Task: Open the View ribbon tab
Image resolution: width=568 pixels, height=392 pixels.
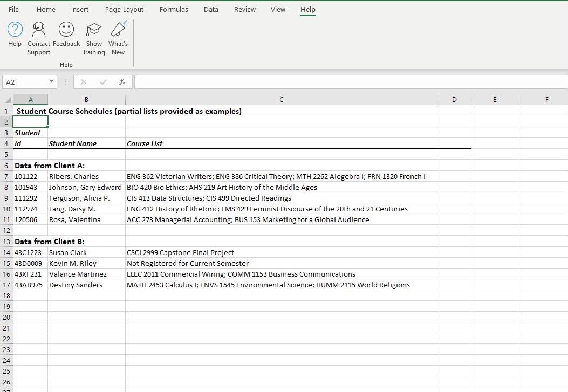Action: point(278,10)
